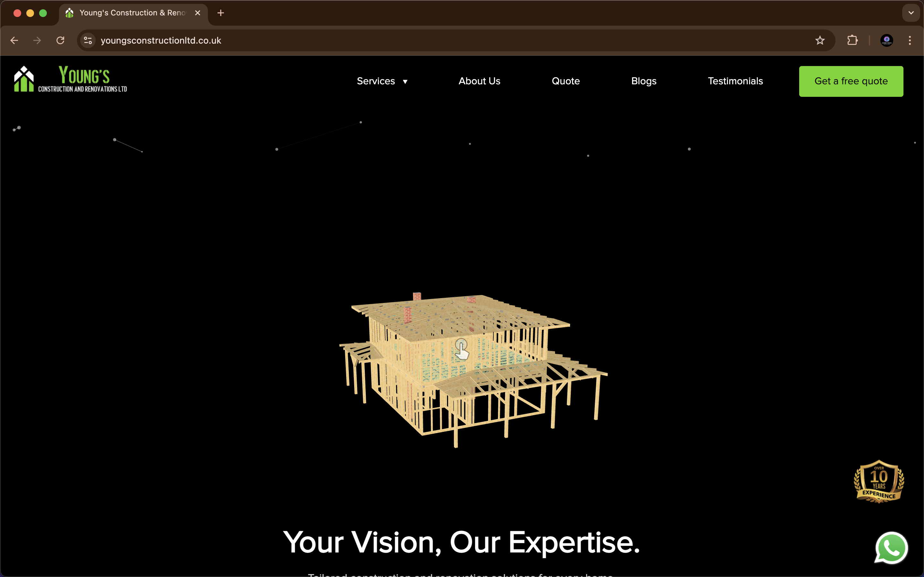Open the Blogs page
The image size is (924, 577).
coord(643,81)
